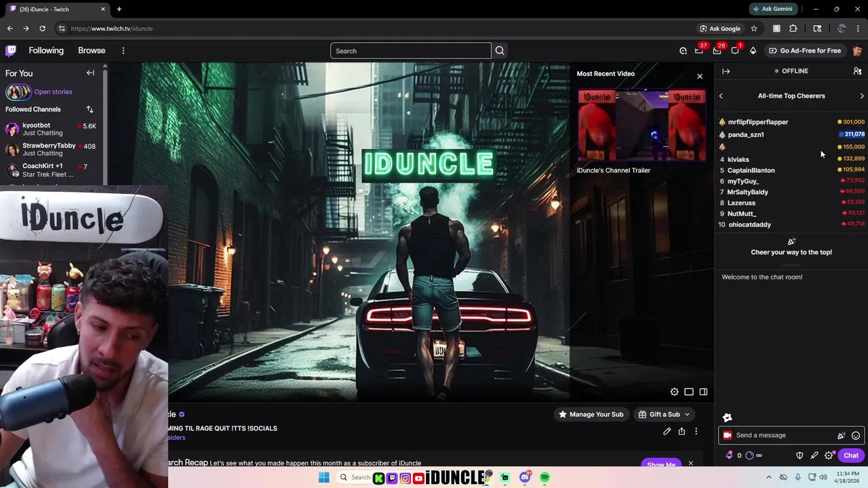Open whispers icon with badge 1
The image size is (868, 488).
coord(735,51)
